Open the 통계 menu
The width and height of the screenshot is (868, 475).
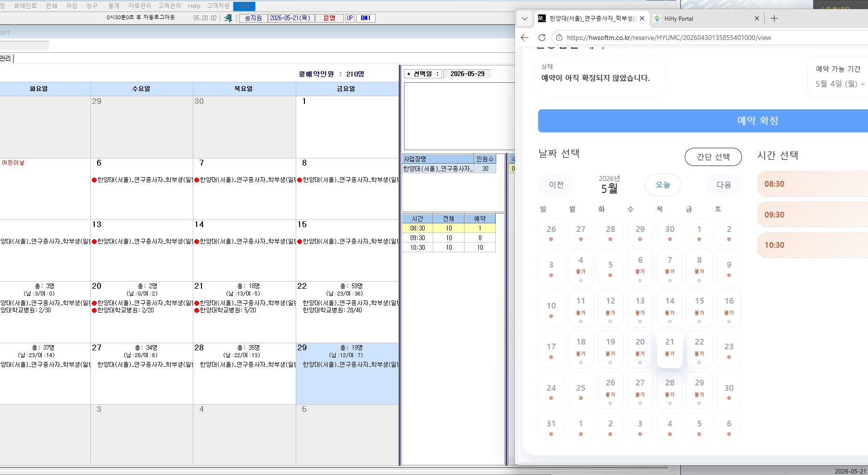113,6
